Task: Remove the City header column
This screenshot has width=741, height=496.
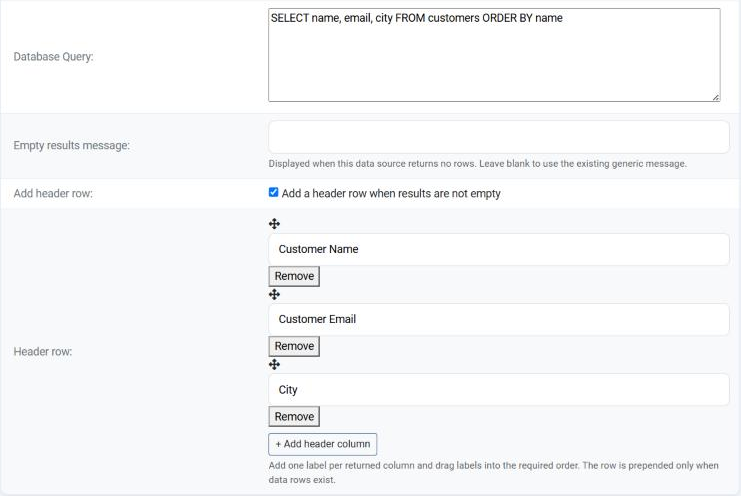Action: (x=294, y=417)
